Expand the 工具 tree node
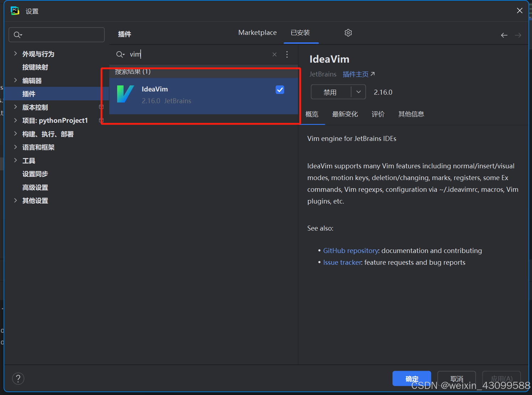This screenshot has height=395, width=532. 15,160
